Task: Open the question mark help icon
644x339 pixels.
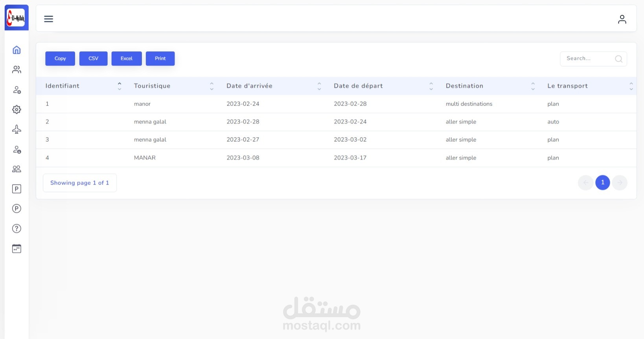Action: tap(17, 229)
